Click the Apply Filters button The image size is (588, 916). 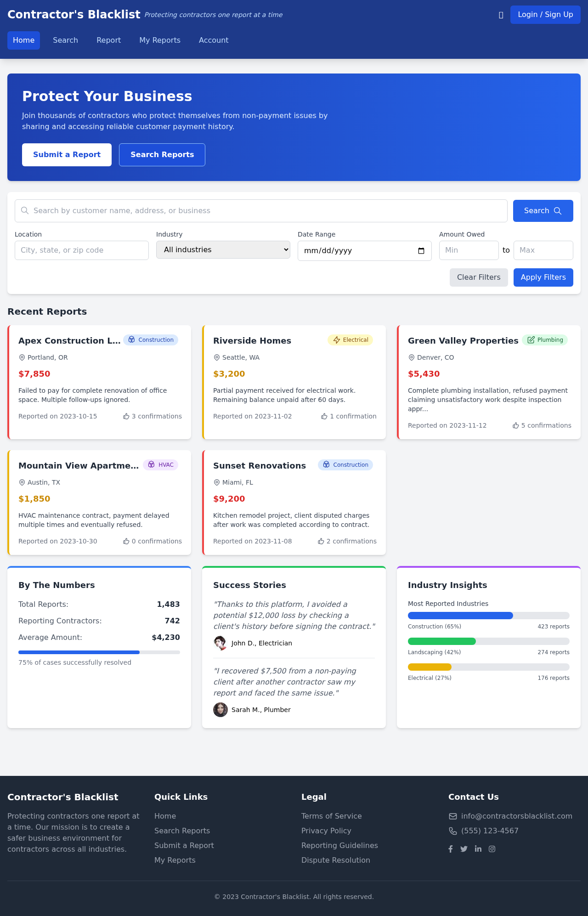[x=543, y=277]
